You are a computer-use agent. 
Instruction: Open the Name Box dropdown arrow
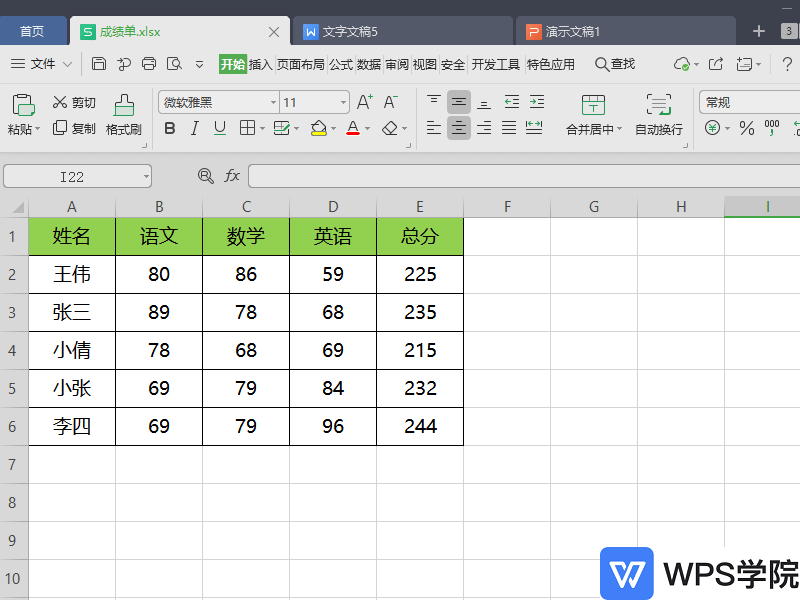[146, 177]
